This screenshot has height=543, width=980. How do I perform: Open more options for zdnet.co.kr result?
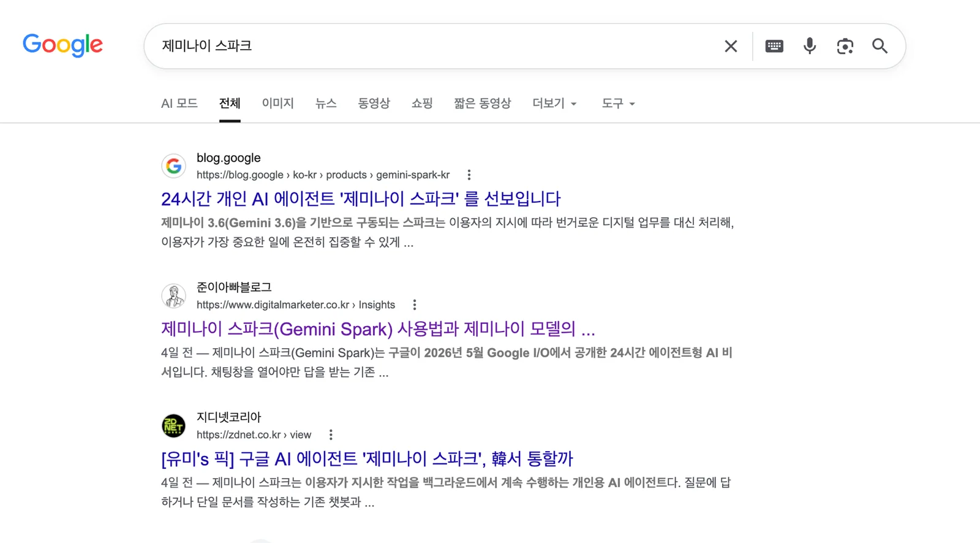click(x=331, y=435)
